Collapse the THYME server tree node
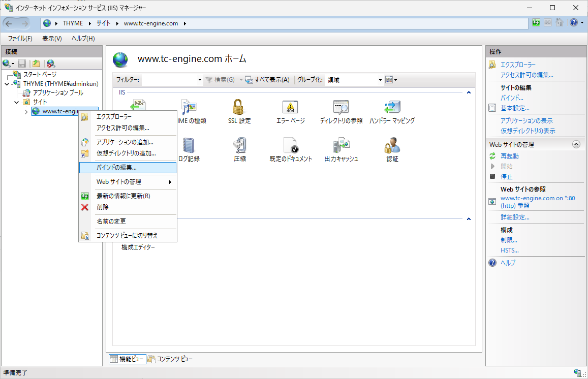Screen dimensions: 588x379 click(x=7, y=84)
